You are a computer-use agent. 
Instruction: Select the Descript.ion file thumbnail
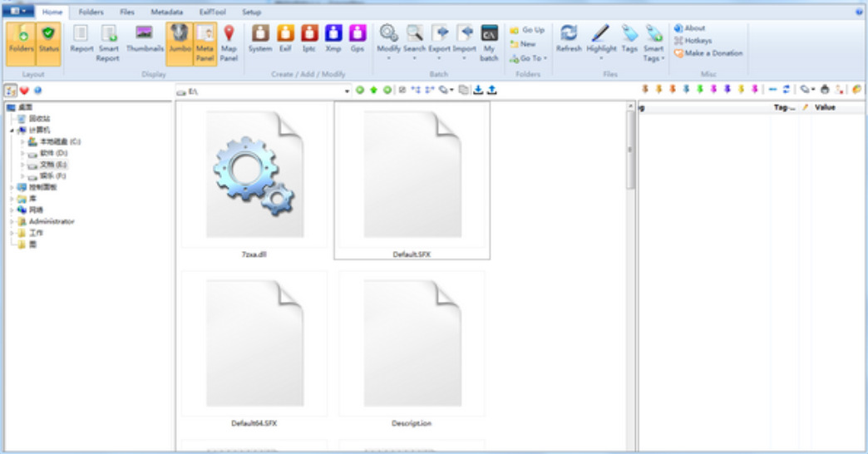(x=412, y=350)
